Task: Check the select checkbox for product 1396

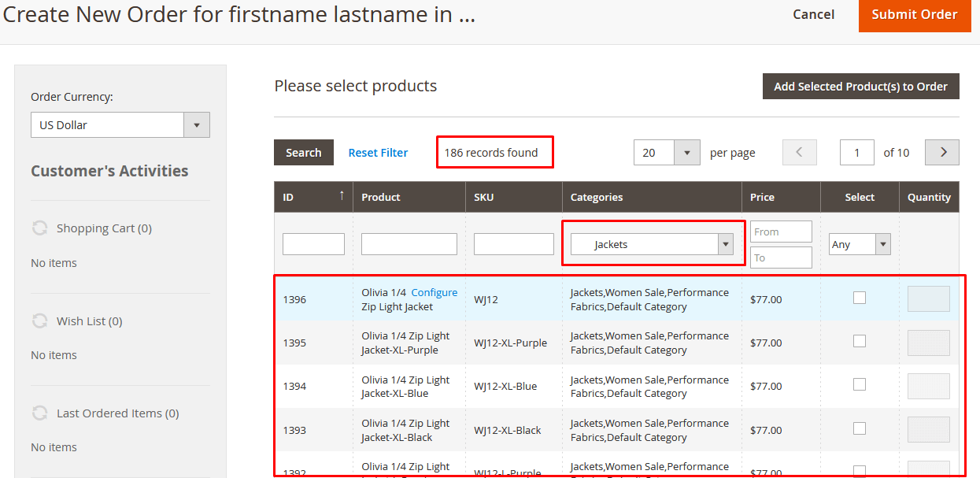Action: (x=859, y=297)
